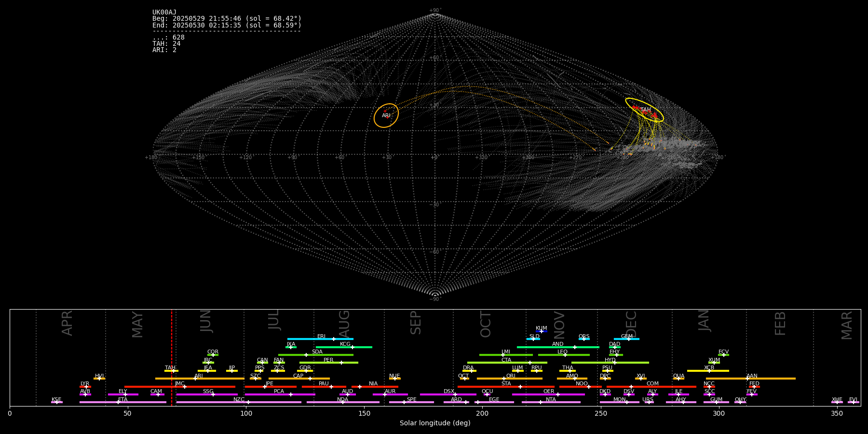Click the cyan ERI shower activity bar
868x434 pixels.
320,339
